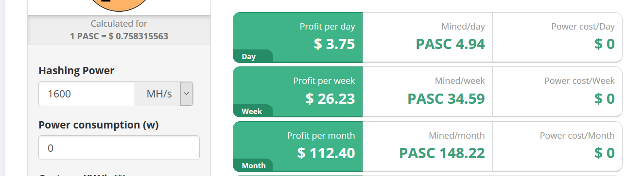Focus the Power consumption (w) input field
This screenshot has width=644, height=176.
[119, 148]
